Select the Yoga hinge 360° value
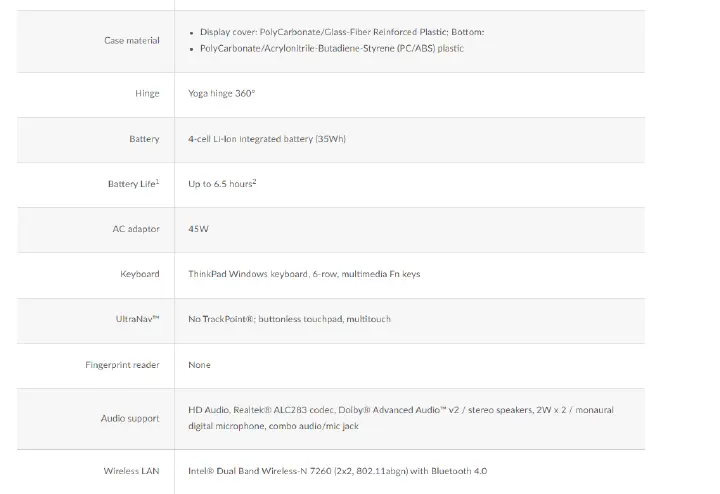The height and width of the screenshot is (494, 720). point(221,93)
